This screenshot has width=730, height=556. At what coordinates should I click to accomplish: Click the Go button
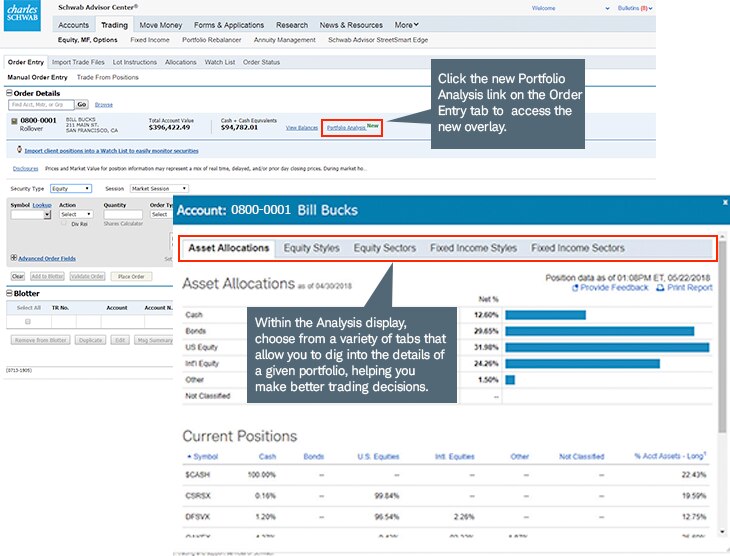pos(82,104)
